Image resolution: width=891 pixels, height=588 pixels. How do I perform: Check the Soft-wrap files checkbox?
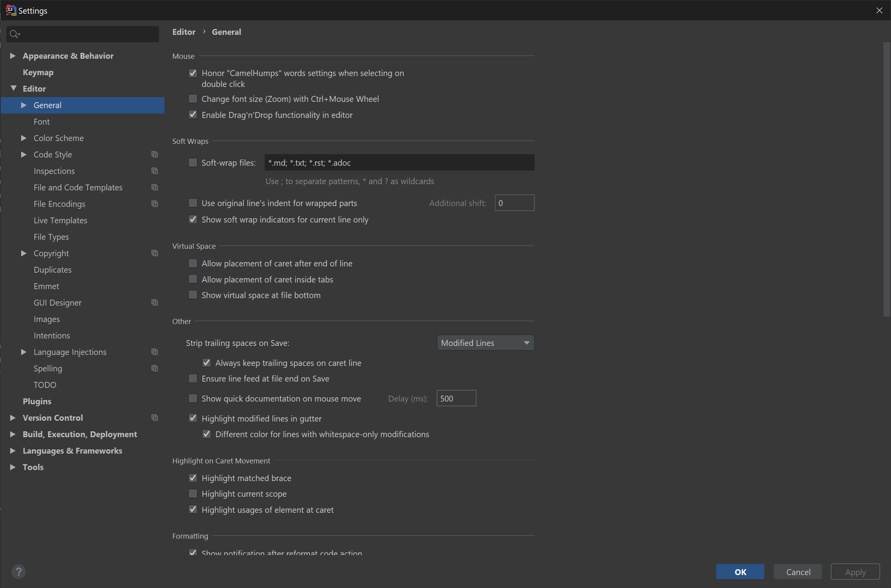[193, 163]
